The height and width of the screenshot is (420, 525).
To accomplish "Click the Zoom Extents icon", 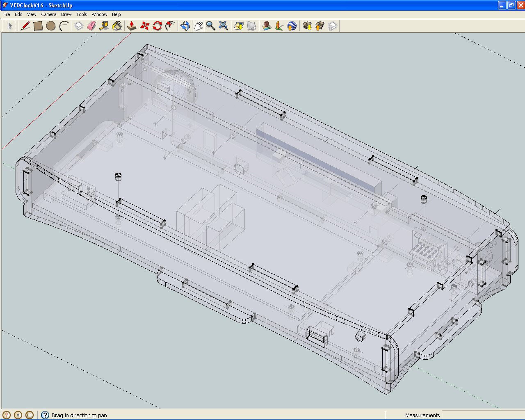I will coord(224,26).
